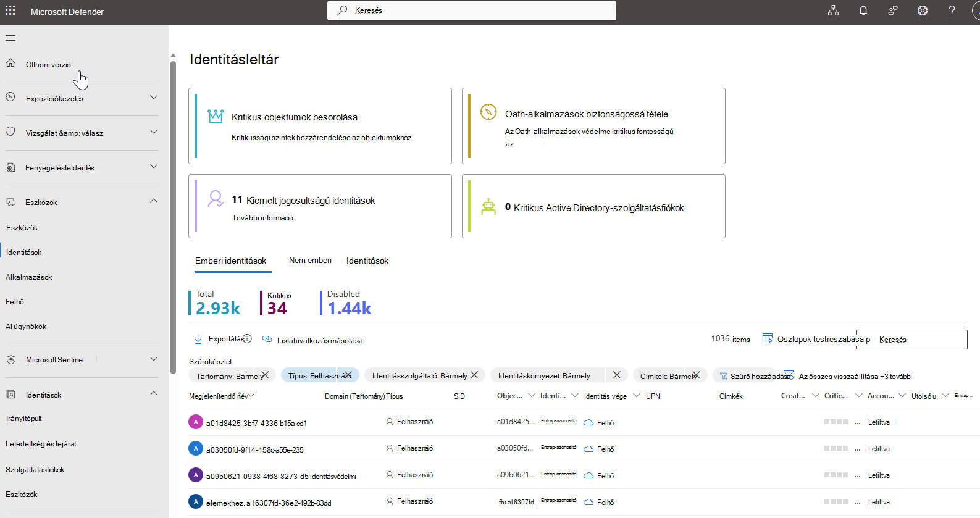The image size is (980, 518).
Task: Expand the Vizsgálat & válasz section
Action: (154, 132)
